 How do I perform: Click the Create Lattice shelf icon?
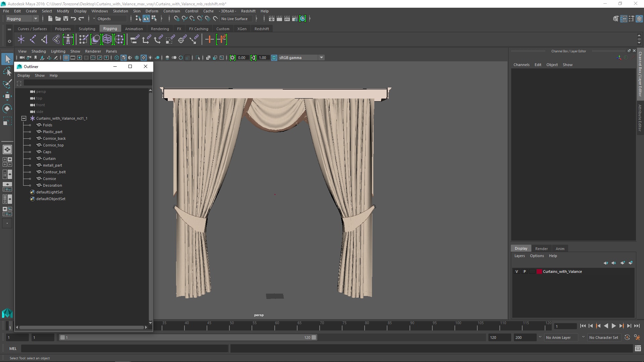point(107,40)
